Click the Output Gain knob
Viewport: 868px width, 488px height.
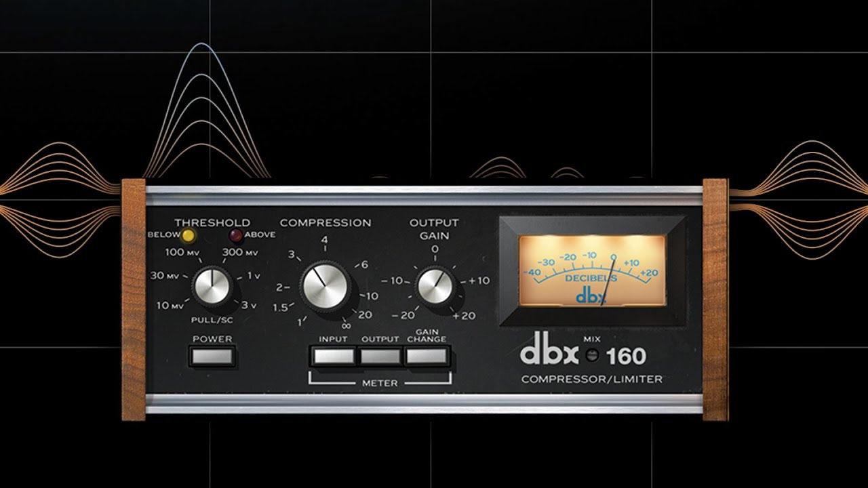point(434,286)
